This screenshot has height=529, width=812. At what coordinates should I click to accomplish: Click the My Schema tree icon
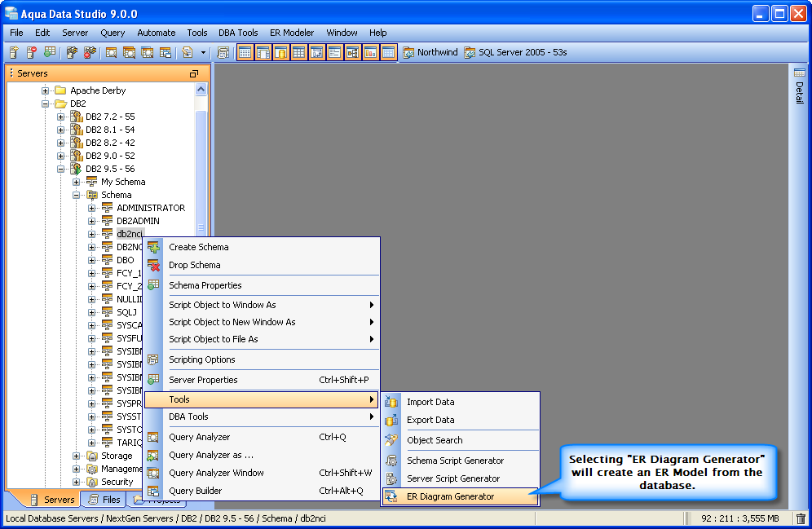pyautogui.click(x=91, y=182)
